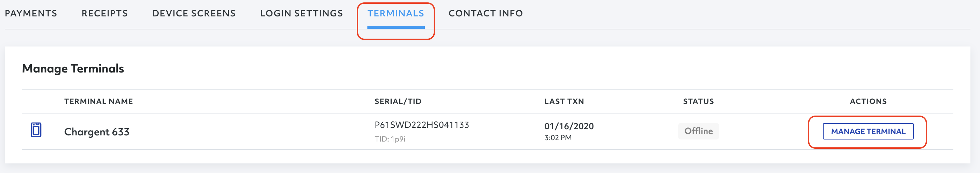Click the Serial/TID column header
Viewport: 980px width, 173px height.
[398, 101]
